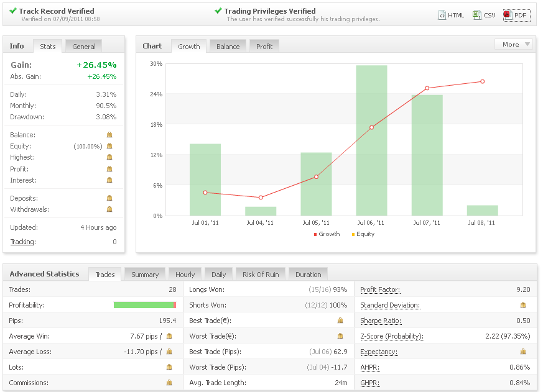543x392 pixels.
Task: Click the Pips value 195.4
Action: [x=167, y=321]
